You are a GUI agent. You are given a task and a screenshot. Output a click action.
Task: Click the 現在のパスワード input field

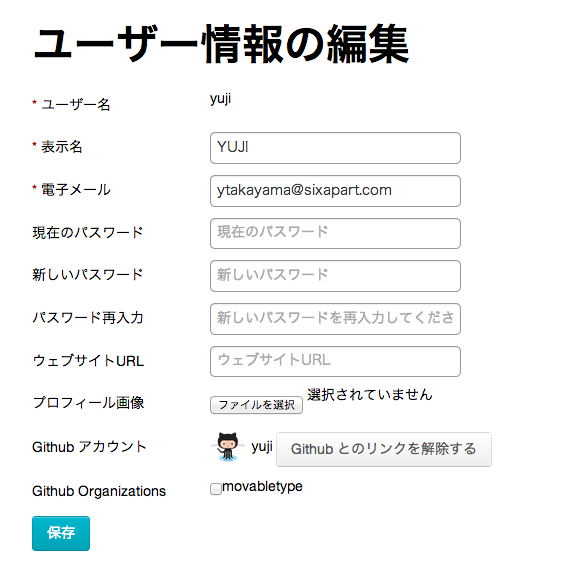[x=335, y=233]
